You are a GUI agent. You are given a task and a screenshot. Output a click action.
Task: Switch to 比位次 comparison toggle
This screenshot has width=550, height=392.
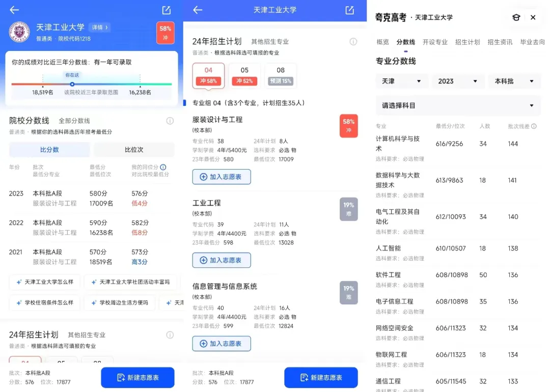134,150
